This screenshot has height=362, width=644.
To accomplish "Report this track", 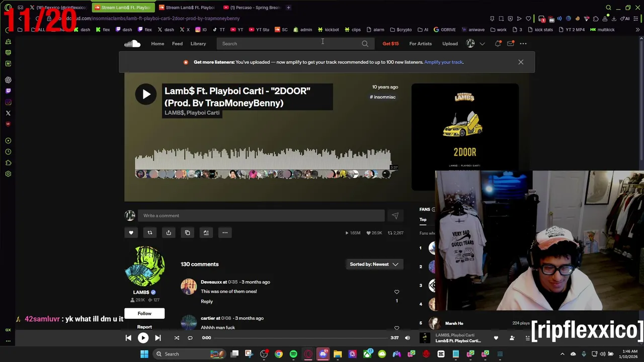I will tap(144, 327).
